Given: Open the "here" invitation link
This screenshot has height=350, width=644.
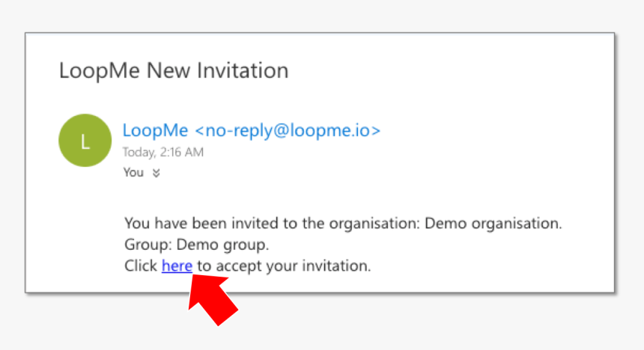Looking at the screenshot, I should [x=177, y=265].
